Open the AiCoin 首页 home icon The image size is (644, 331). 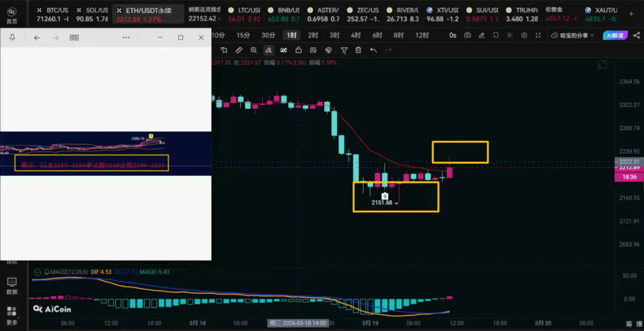coord(12,16)
